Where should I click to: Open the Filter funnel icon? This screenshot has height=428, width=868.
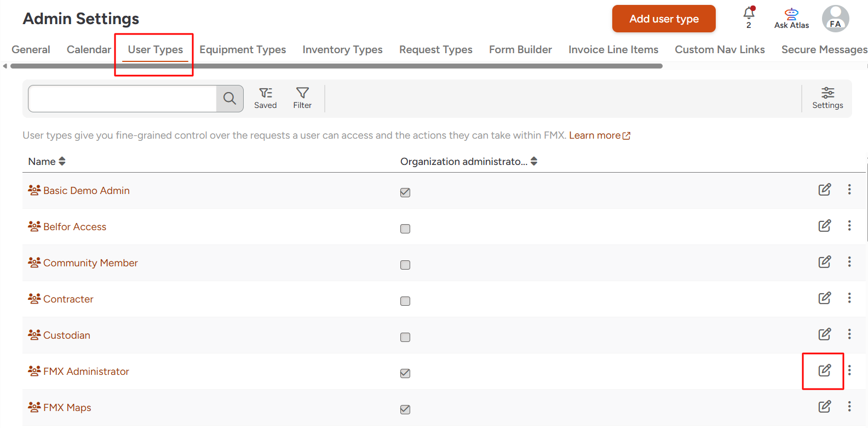pos(302,98)
